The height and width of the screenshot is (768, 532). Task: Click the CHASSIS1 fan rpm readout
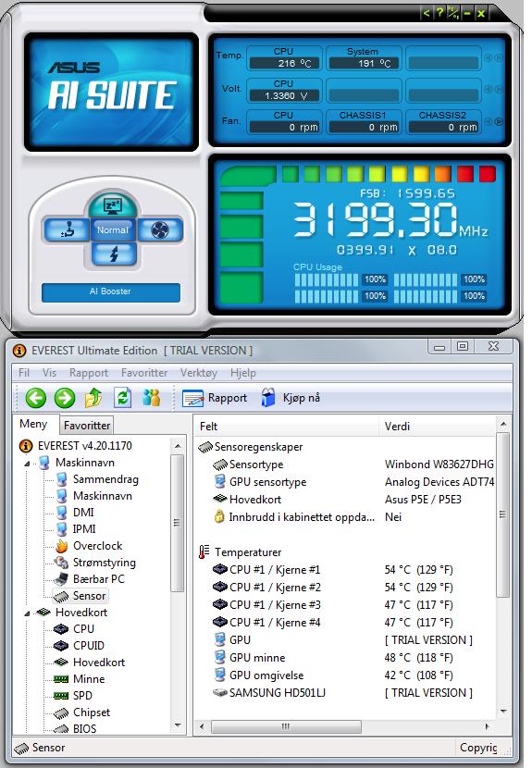(364, 128)
